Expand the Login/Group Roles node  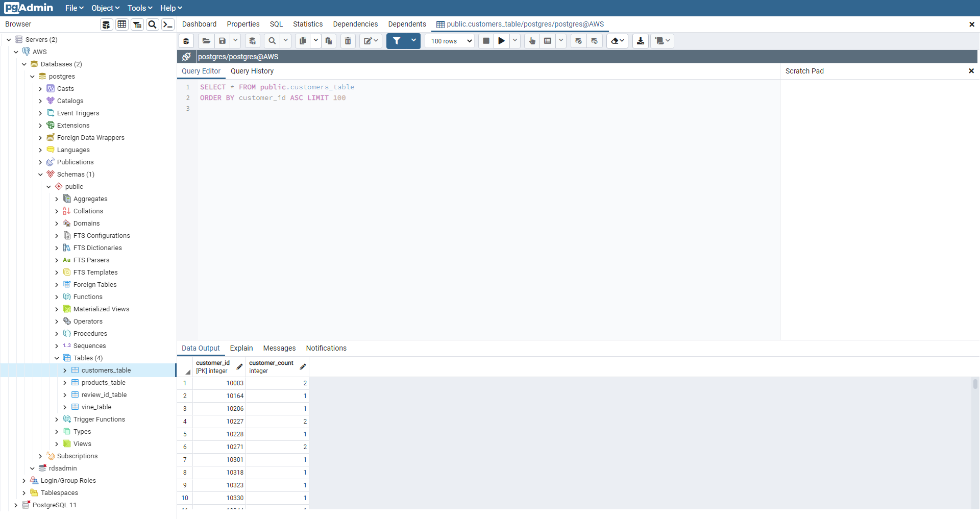click(x=24, y=481)
